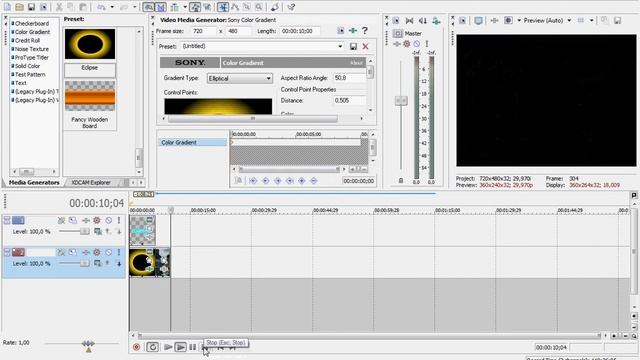The height and width of the screenshot is (360, 640).
Task: Toggle external monitor preview icon
Action: tap(478, 20)
